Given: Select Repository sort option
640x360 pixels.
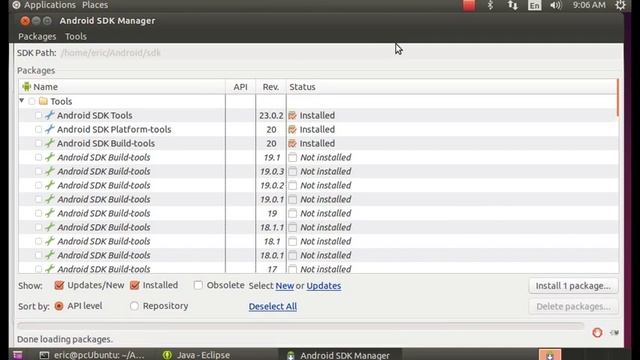Looking at the screenshot, I should 134,306.
